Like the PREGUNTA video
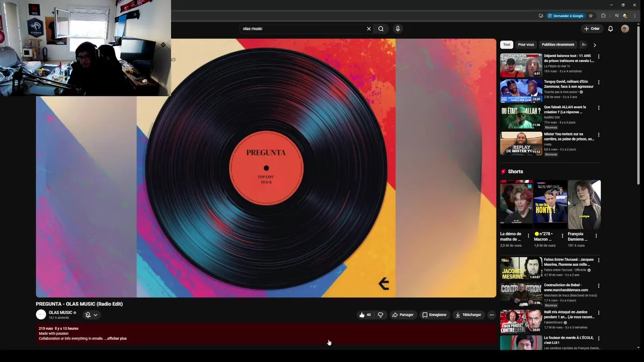The height and width of the screenshot is (362, 644). click(x=365, y=315)
